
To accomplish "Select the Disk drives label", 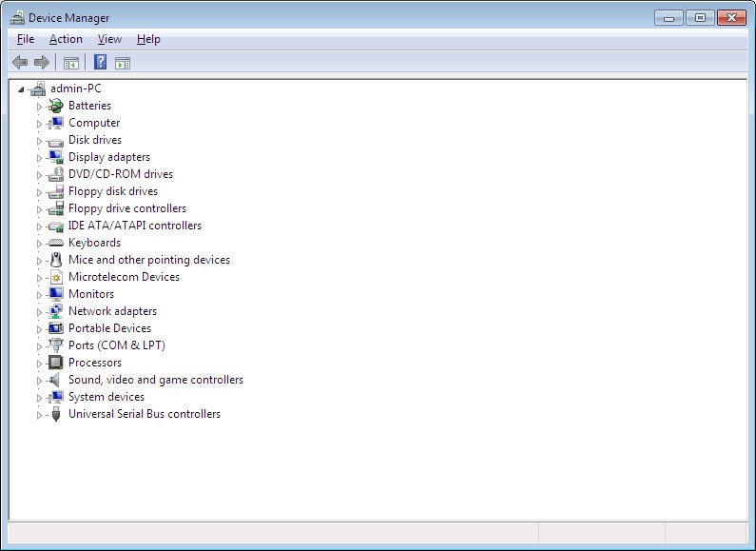I will pos(95,140).
